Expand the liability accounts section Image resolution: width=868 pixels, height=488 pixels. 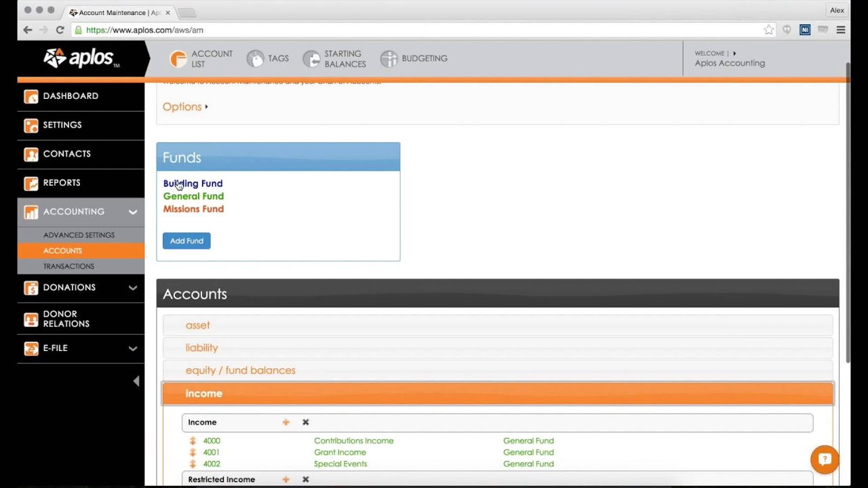(x=497, y=348)
